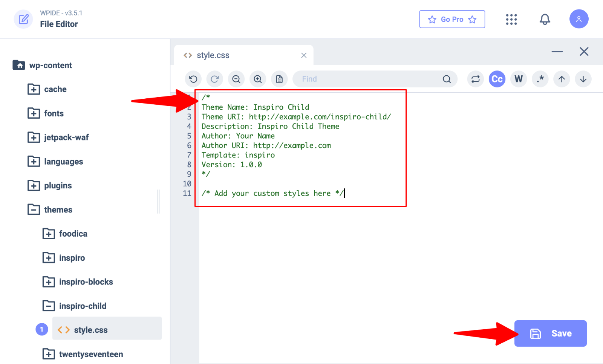
Task: Click line number 10 in the gutter
Action: [x=187, y=184]
